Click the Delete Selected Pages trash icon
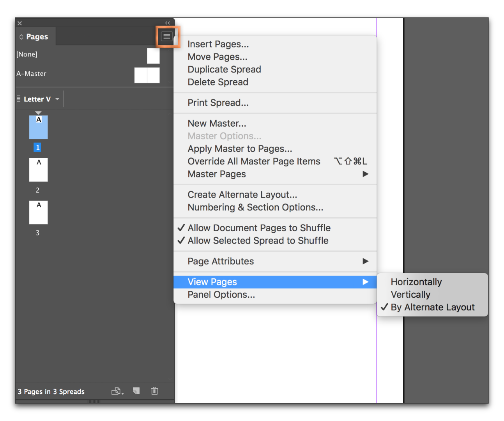 (x=154, y=391)
